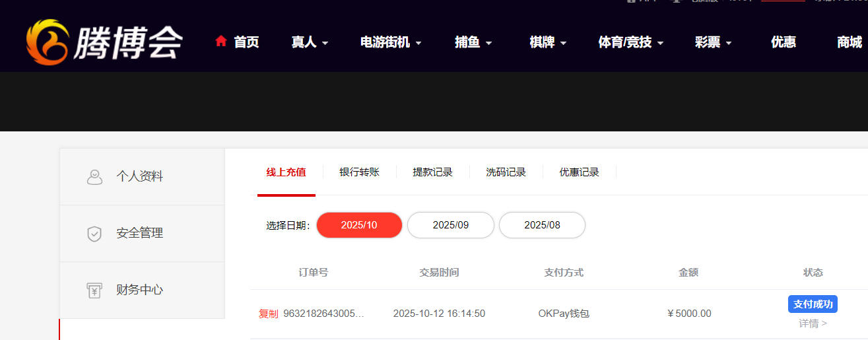The image size is (868, 340).
Task: Select the 2025/08 date filter
Action: tap(543, 225)
